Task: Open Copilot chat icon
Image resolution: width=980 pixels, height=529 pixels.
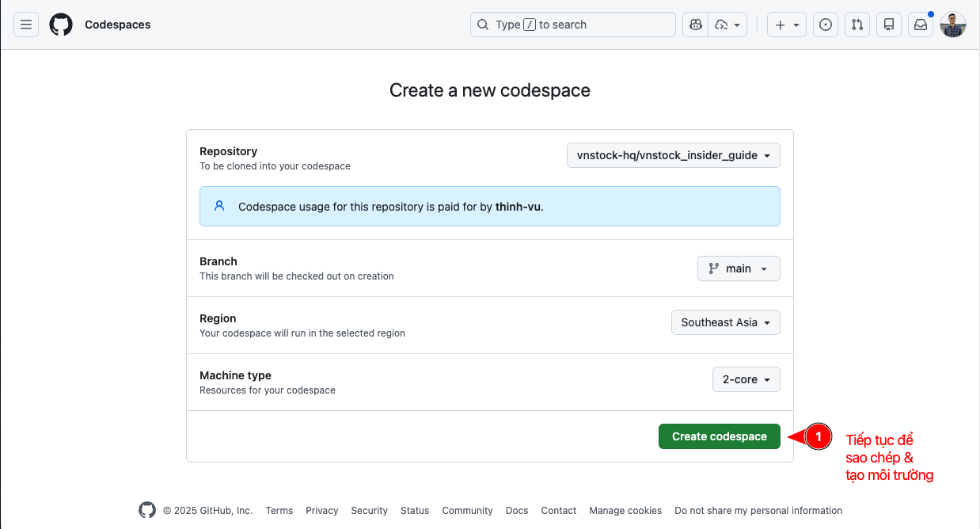Action: point(696,25)
